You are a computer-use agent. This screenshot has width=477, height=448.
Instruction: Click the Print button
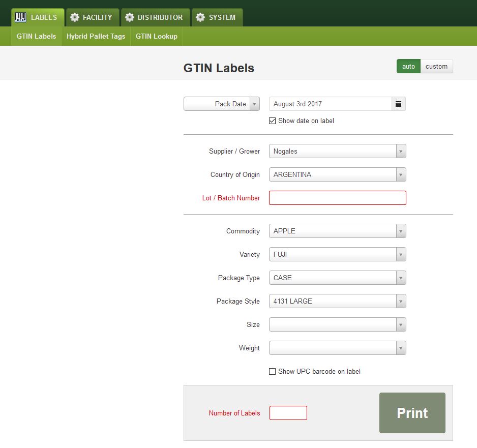pos(412,413)
